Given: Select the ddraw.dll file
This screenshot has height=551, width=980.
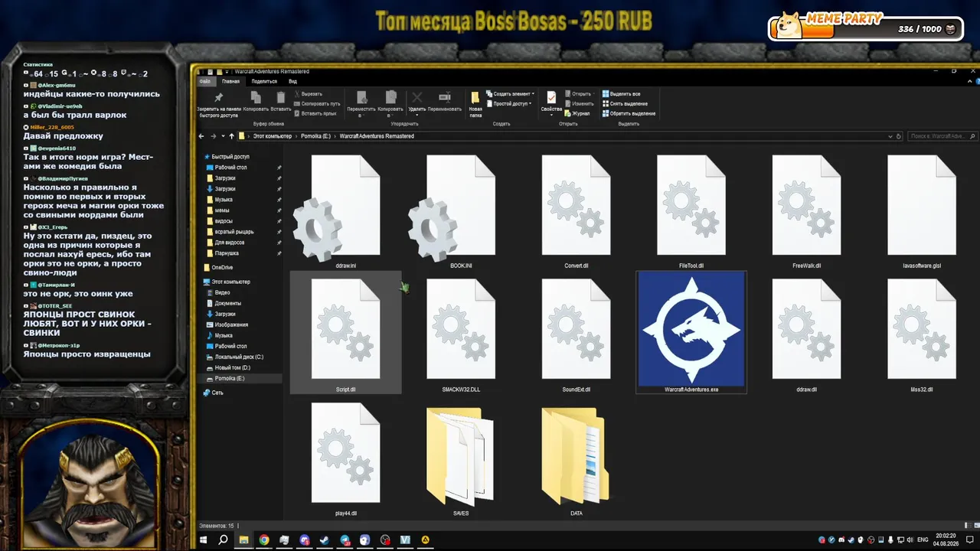Looking at the screenshot, I should pos(806,337).
